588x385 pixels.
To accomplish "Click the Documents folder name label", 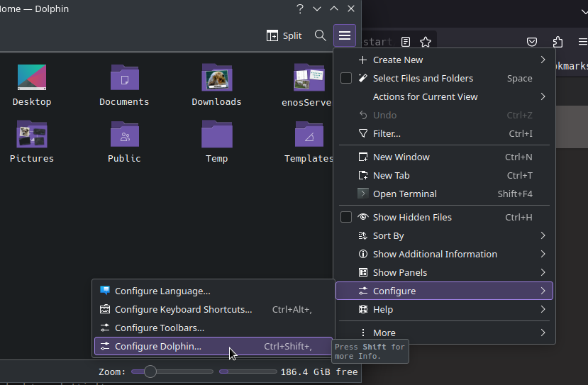I will click(x=124, y=101).
